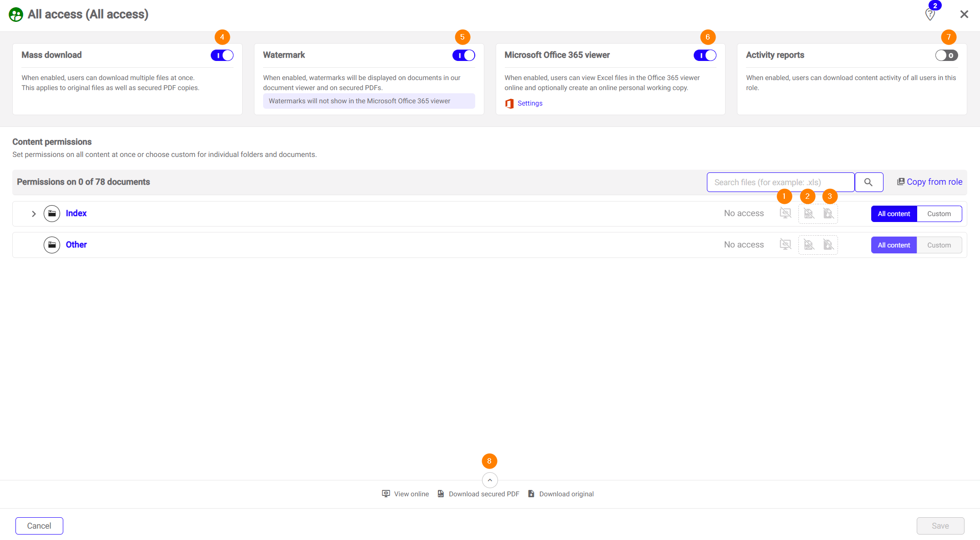Select Custom for Index folder

[x=939, y=214]
